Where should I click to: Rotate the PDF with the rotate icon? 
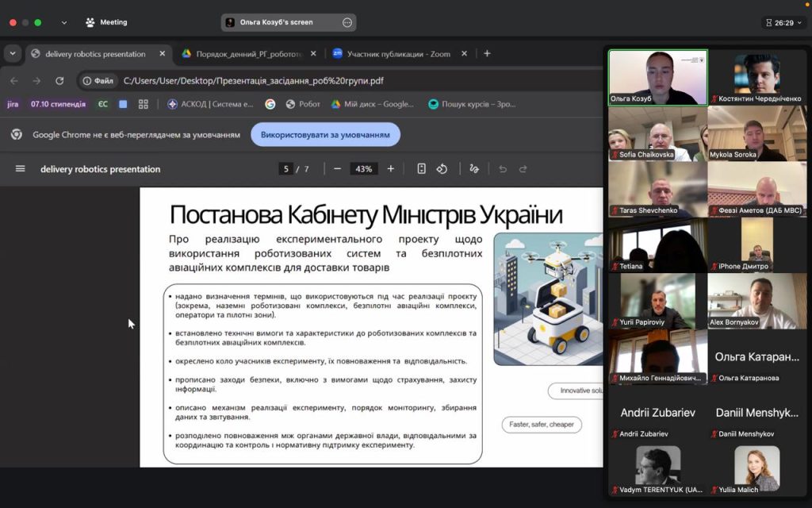(442, 169)
